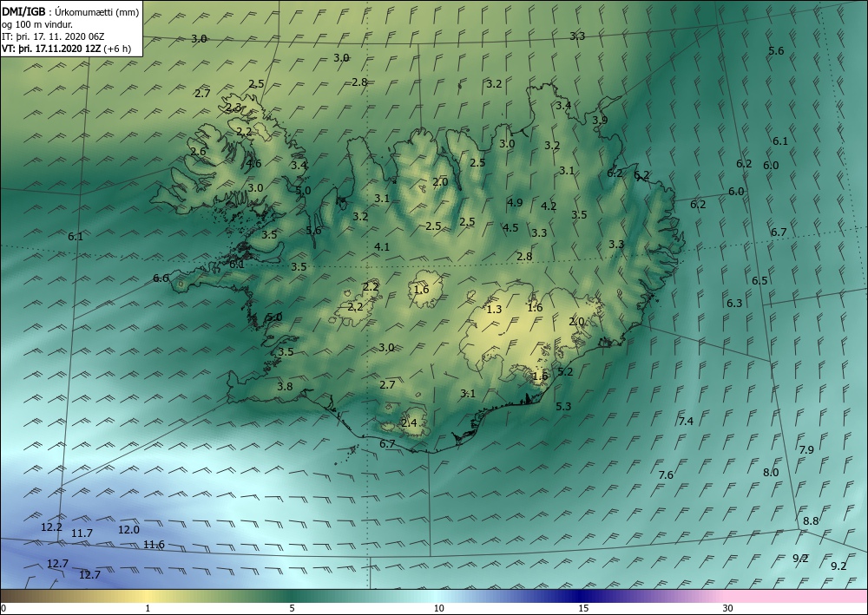The image size is (868, 615).
Task: Click the 7.9 value on the map
Action: 806,449
